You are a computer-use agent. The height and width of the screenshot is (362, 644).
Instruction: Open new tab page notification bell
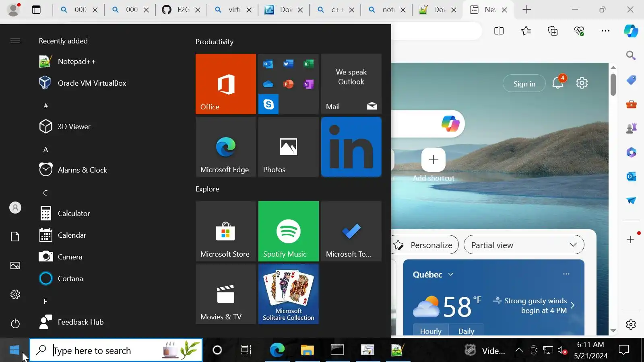coord(558,82)
